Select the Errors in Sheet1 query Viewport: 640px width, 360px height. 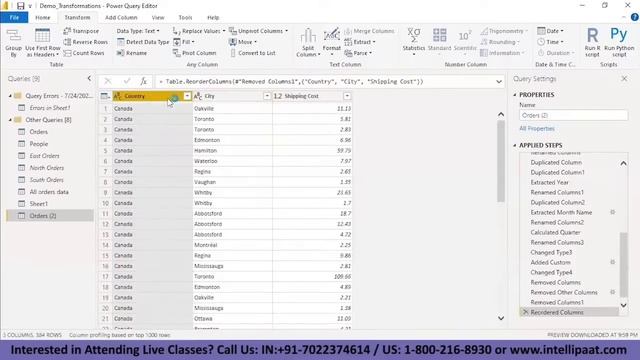coord(50,108)
